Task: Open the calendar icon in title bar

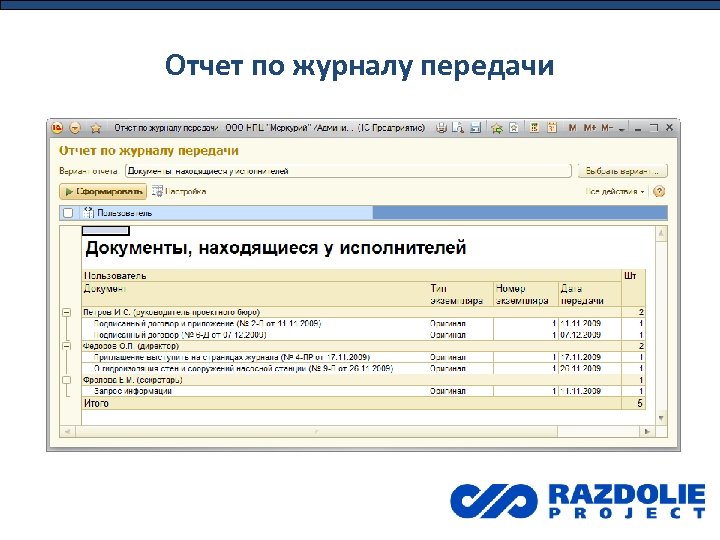Action: 552,128
